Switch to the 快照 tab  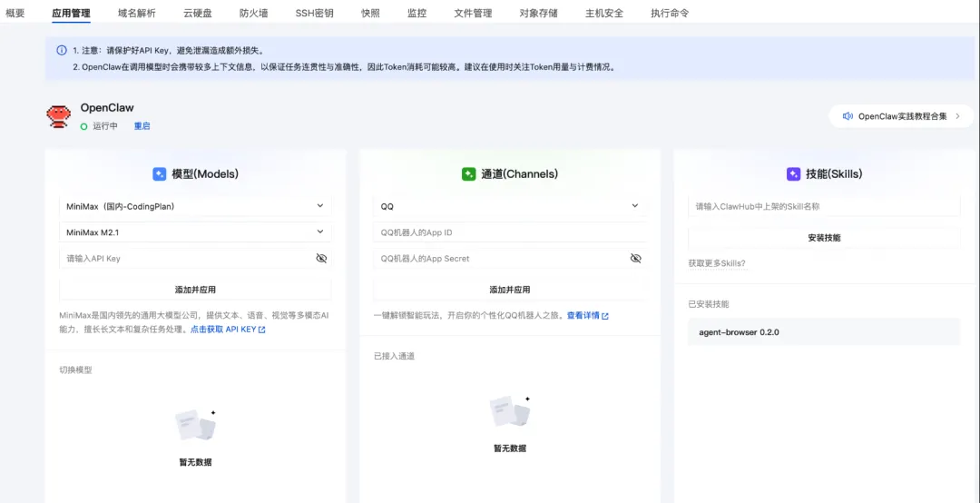[370, 13]
